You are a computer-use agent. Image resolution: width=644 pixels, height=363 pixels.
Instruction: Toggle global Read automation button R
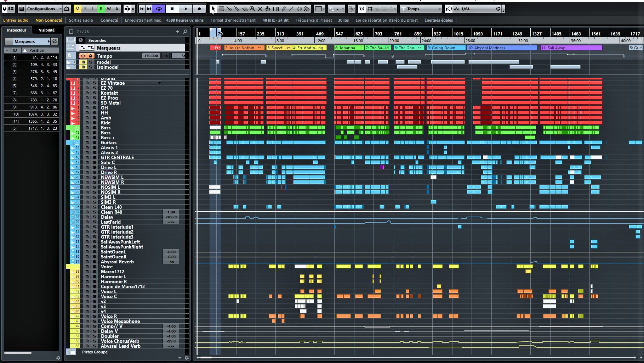click(101, 9)
